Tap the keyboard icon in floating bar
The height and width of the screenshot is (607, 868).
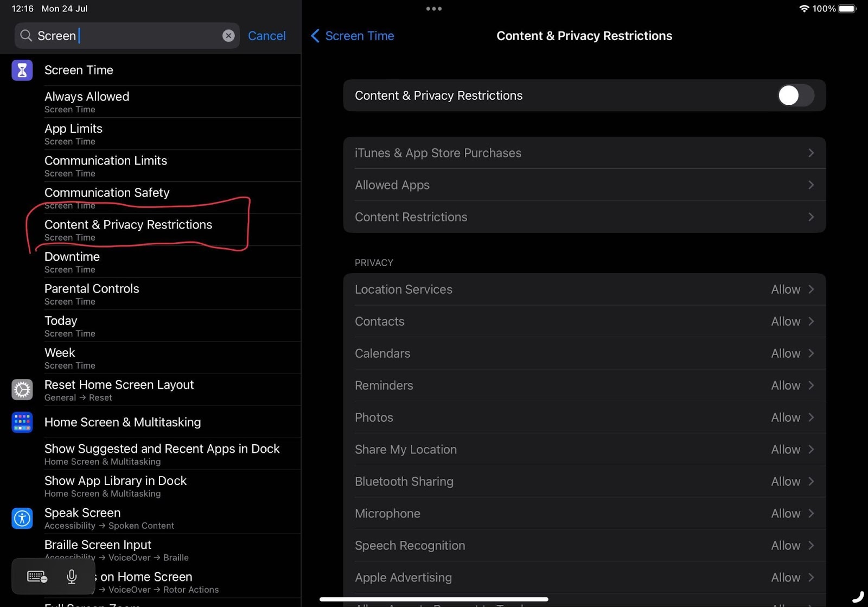coord(37,577)
